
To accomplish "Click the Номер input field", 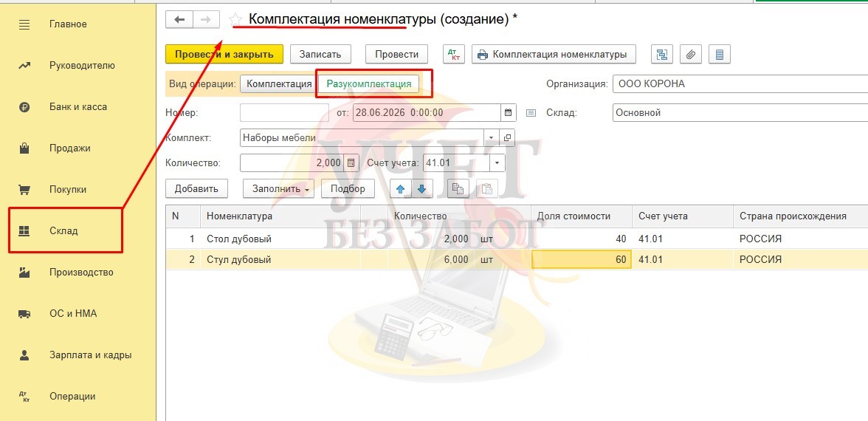I will pos(285,112).
